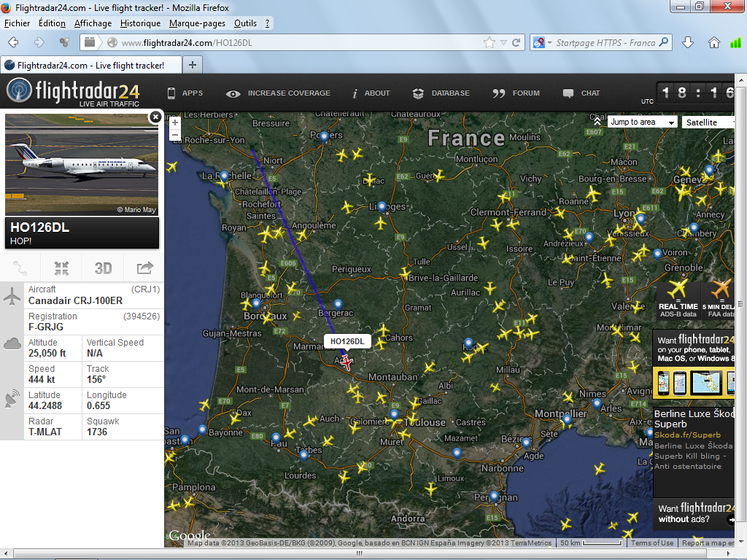Open the Satellite map type dropdown
The image size is (747, 560).
(708, 122)
